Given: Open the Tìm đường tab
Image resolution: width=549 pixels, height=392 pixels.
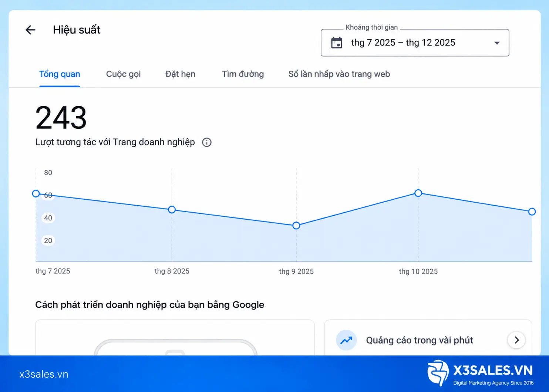Looking at the screenshot, I should (243, 74).
